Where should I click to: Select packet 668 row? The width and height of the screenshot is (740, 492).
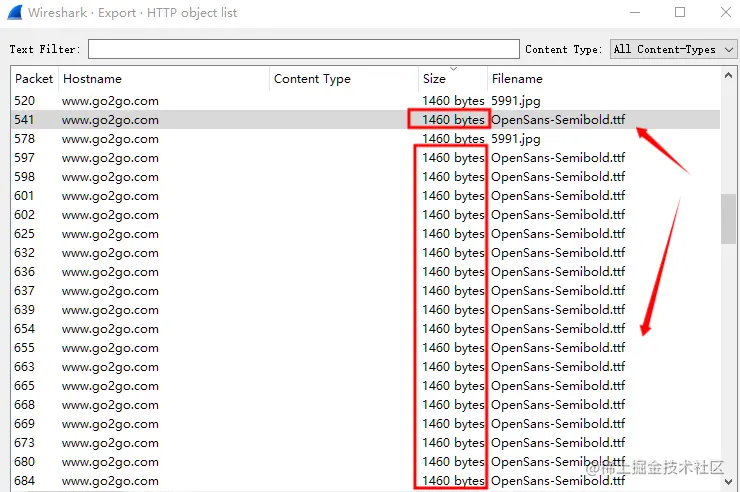[x=366, y=405]
